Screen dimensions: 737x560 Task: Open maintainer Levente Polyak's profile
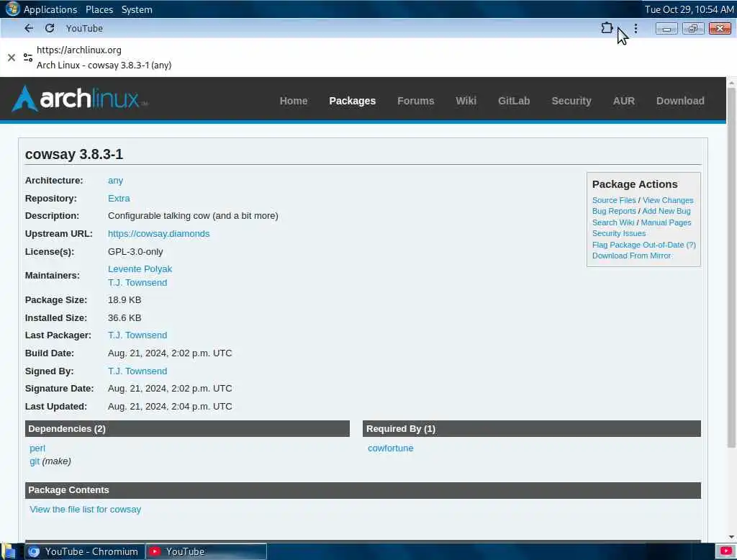tap(140, 269)
